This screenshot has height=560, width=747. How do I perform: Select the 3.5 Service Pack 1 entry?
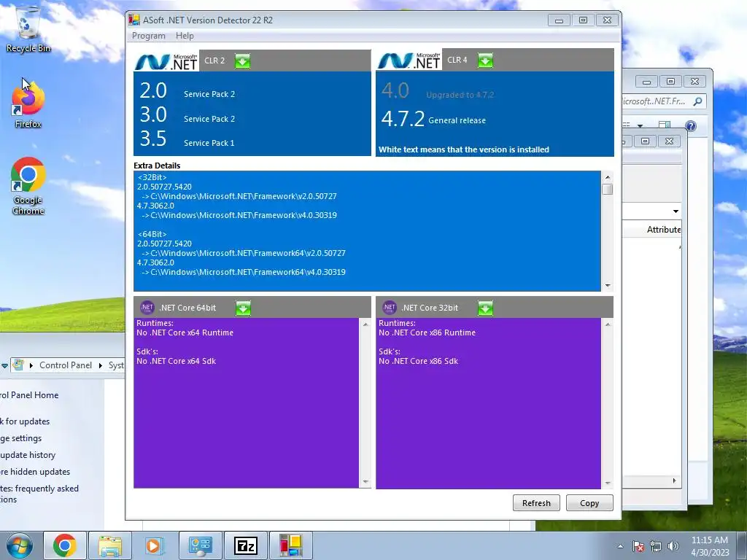[187, 139]
